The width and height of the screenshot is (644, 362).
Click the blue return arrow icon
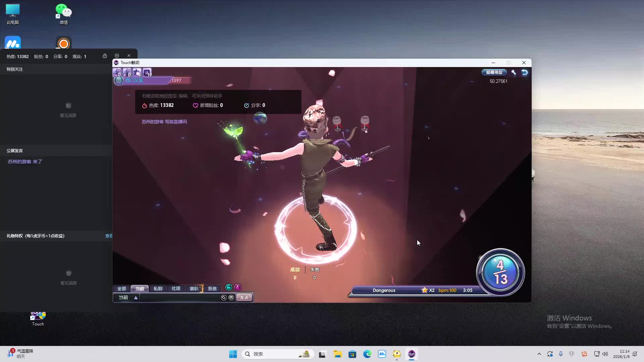pyautogui.click(x=525, y=72)
